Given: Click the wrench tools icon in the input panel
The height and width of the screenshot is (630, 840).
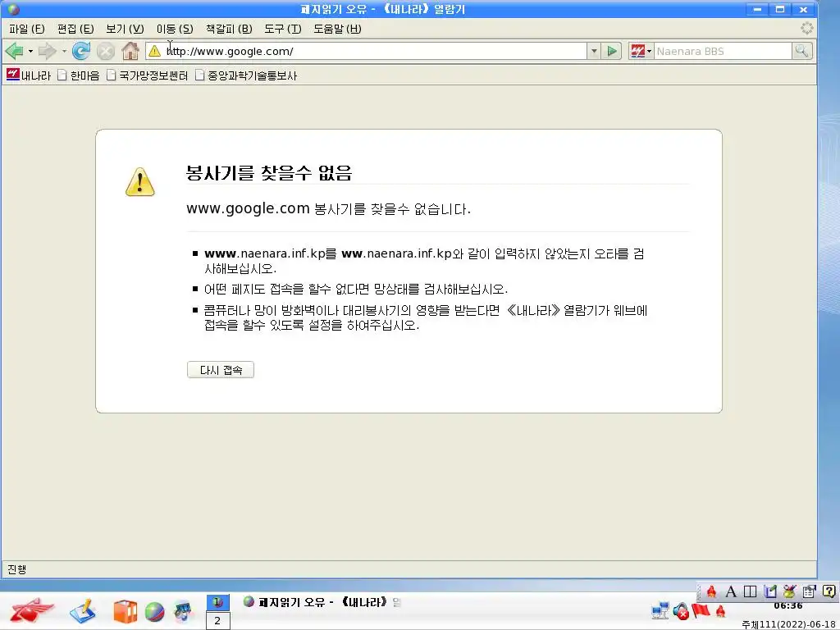Looking at the screenshot, I should 790,591.
